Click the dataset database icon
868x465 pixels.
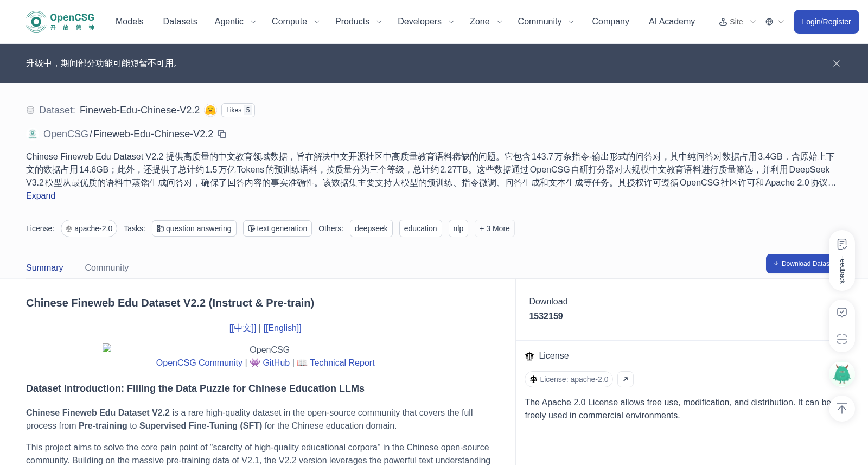click(30, 110)
